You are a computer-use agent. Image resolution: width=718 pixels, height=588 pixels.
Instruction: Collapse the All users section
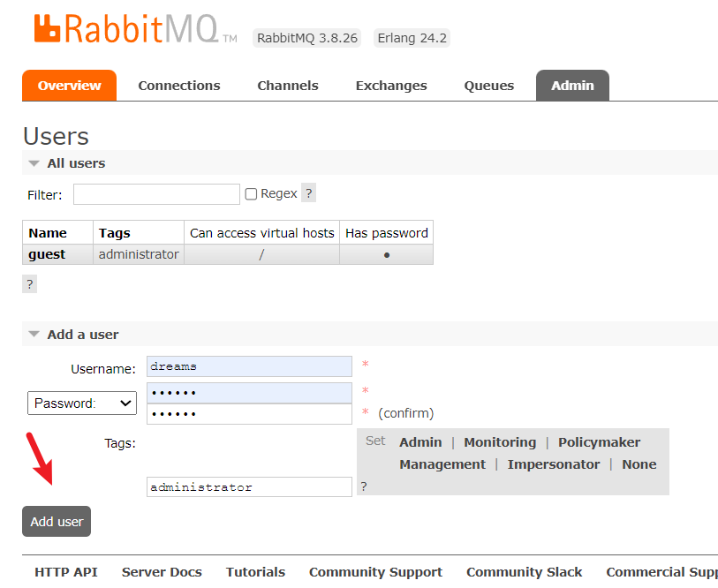click(x=67, y=163)
